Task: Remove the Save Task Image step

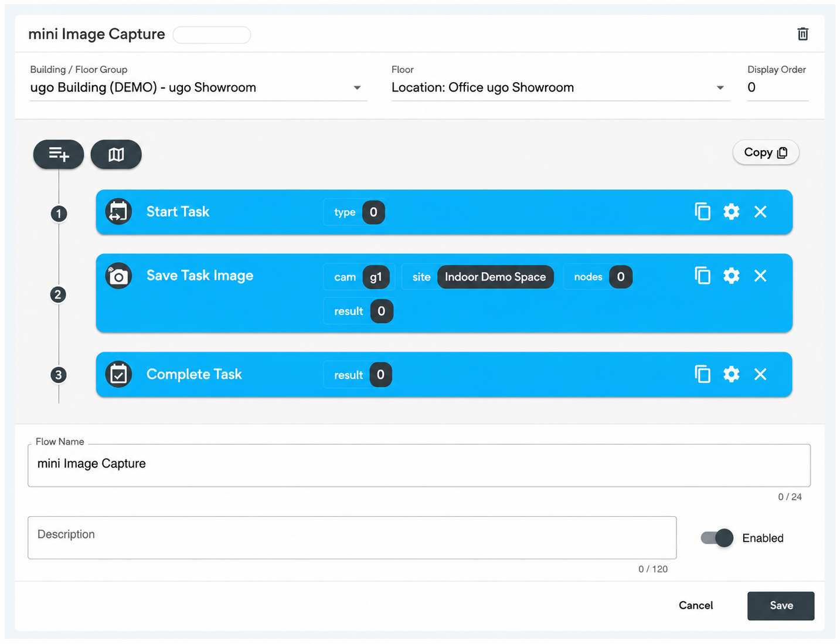Action: click(760, 276)
